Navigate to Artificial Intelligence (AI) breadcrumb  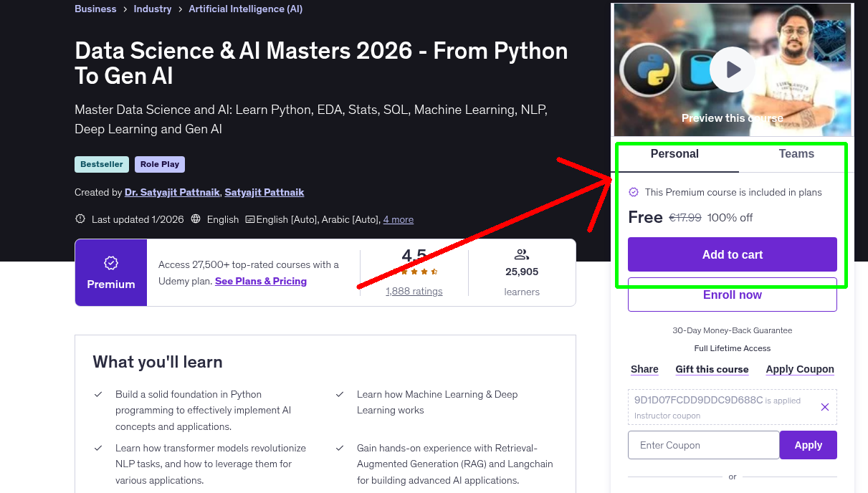245,9
